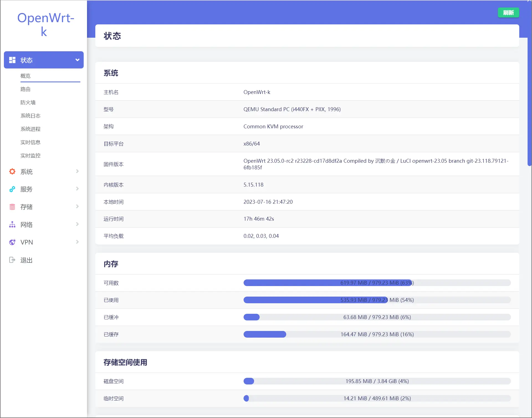Expand the 网络 submenu arrow
532x418 pixels.
[x=77, y=224]
